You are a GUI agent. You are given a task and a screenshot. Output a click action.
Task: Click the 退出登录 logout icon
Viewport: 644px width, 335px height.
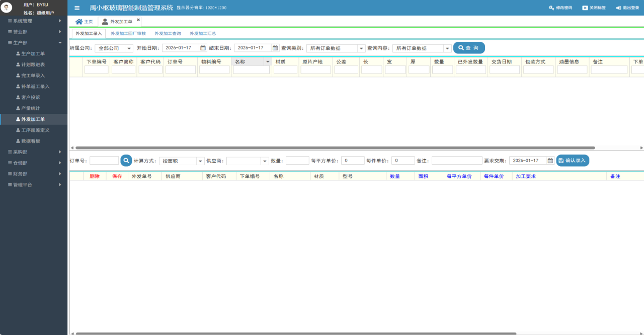(x=618, y=8)
